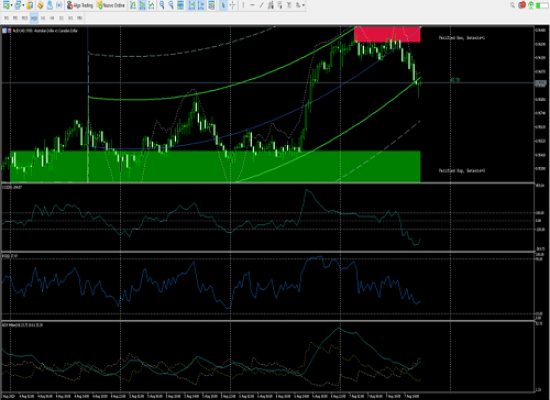Zoom out of the chart

pos(171,5)
